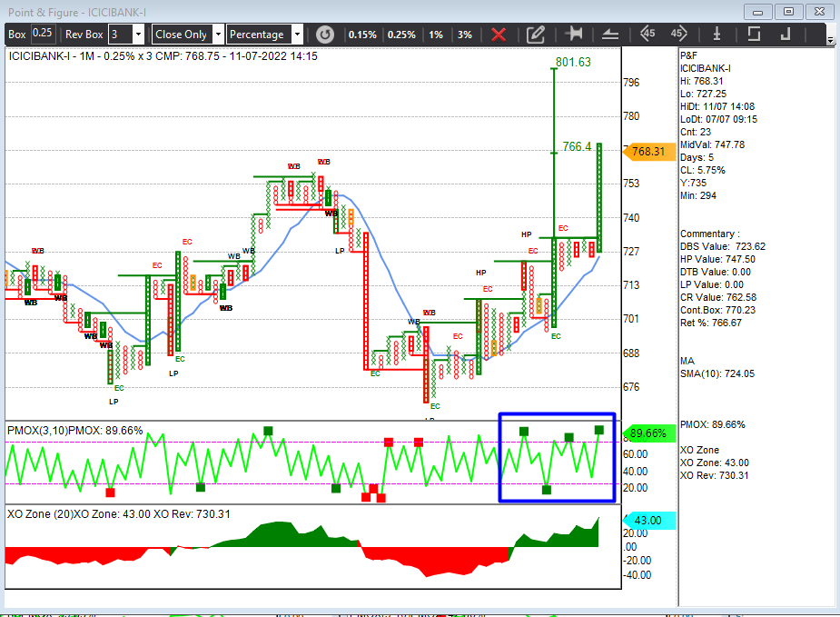Click the 766.4 target price label
This screenshot has height=617, width=840.
pos(577,146)
